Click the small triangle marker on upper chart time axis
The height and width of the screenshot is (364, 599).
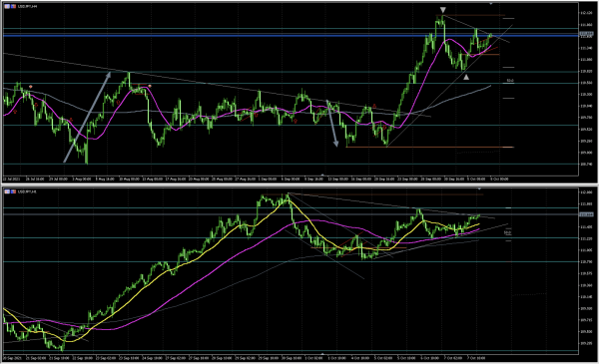tap(322, 176)
